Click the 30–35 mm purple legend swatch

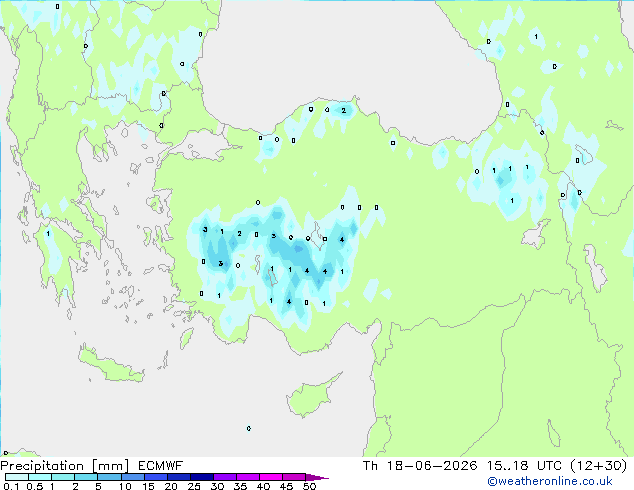coord(224,477)
